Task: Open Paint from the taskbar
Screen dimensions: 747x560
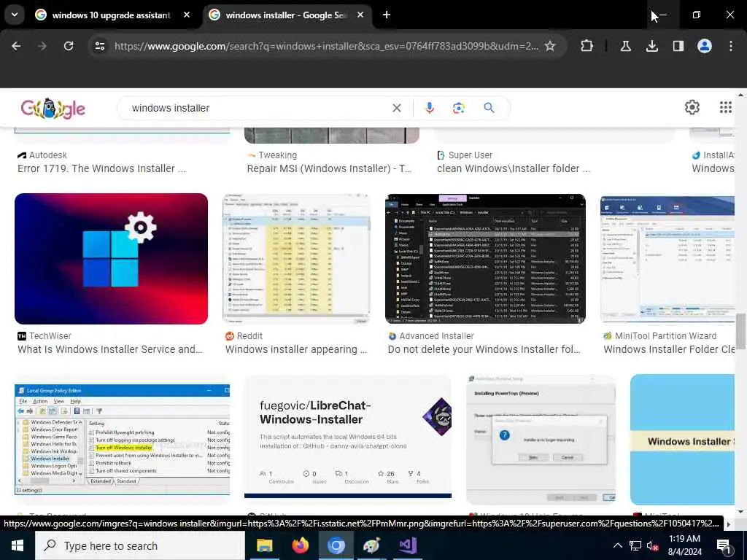Action: tap(371, 545)
